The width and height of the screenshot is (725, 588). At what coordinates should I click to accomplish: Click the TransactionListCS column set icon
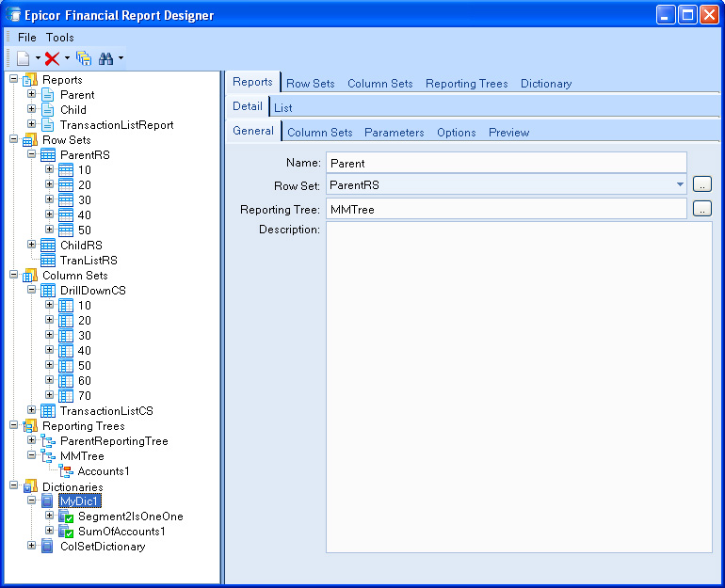point(48,411)
